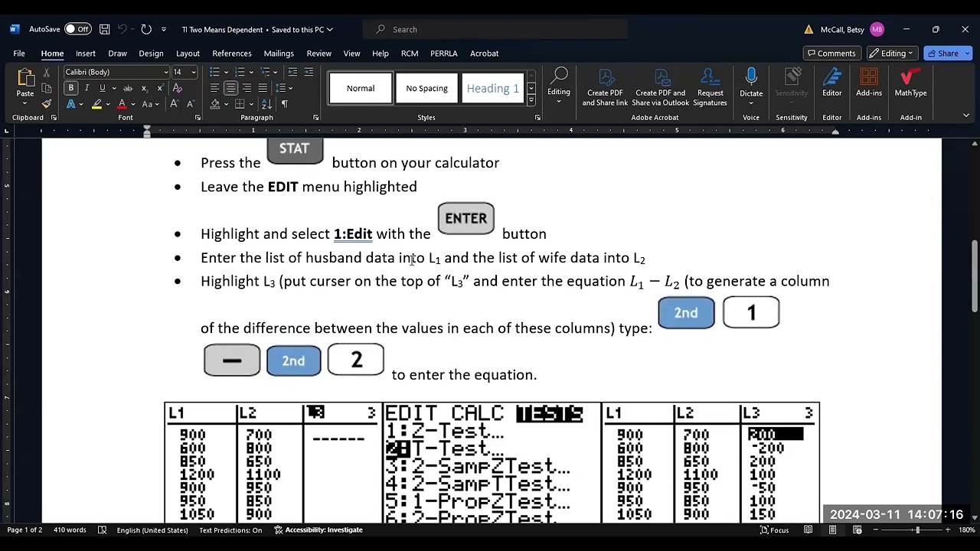The height and width of the screenshot is (551, 980).
Task: Open the Acrobat tab
Action: (484, 53)
